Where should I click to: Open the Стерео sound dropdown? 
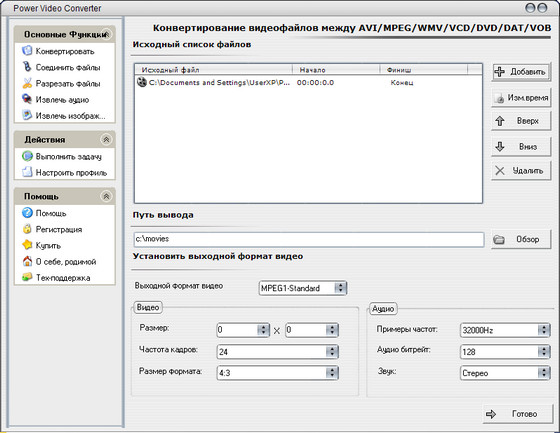coord(505,373)
